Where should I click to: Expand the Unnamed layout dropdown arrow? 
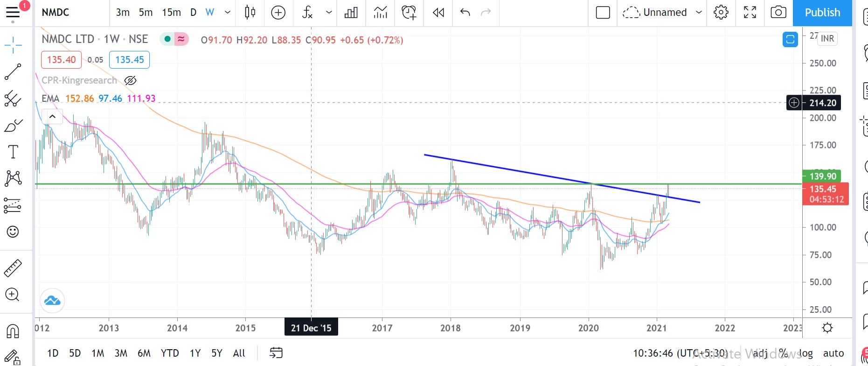699,13
